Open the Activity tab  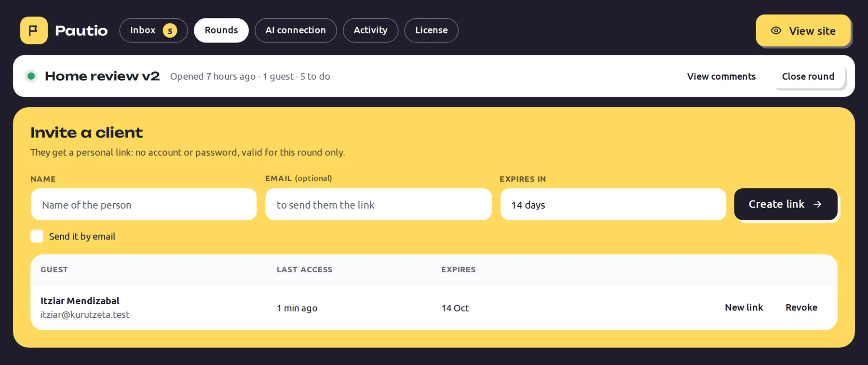coord(370,30)
